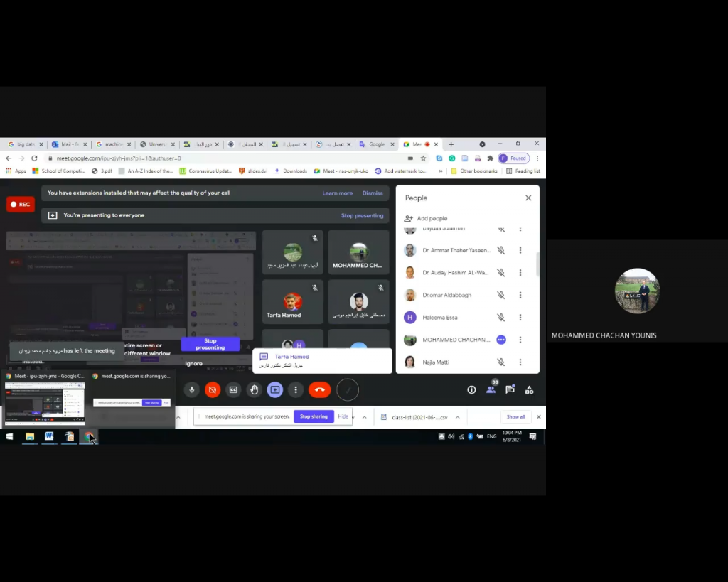
Task: Click mute icon next to Haleema Essa
Action: click(x=501, y=318)
